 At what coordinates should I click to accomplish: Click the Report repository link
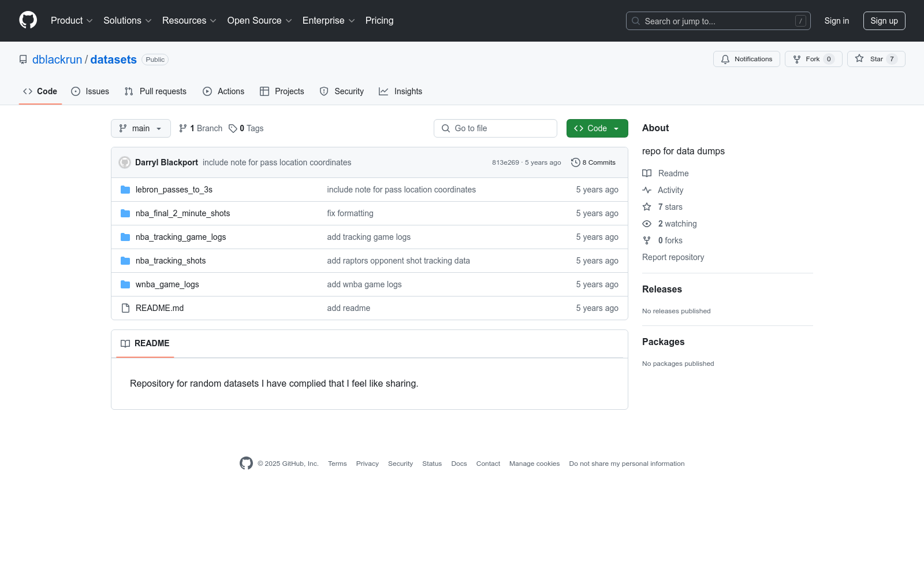coord(673,257)
